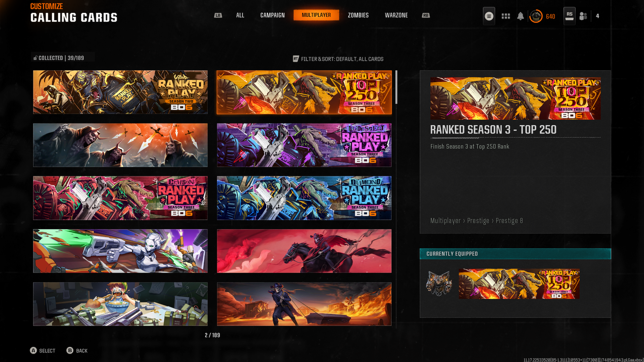Click the A button Select icon
644x362 pixels.
[33, 351]
